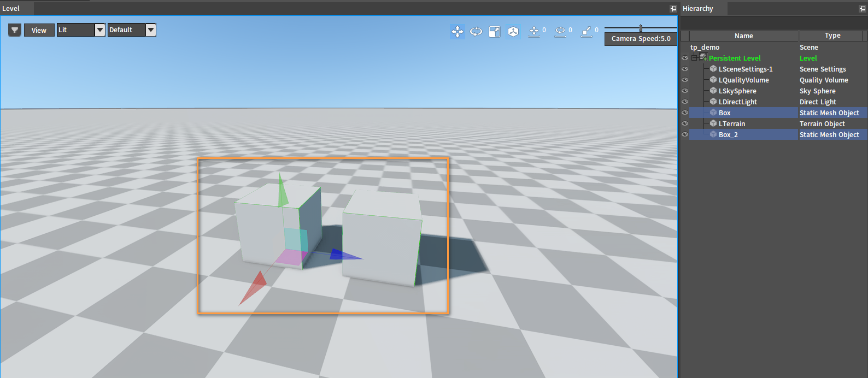Click the move snap icon
868x378 pixels.
[534, 32]
